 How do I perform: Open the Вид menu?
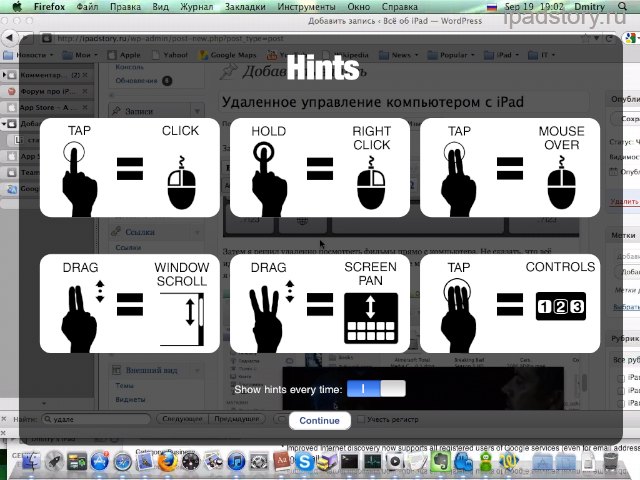[x=160, y=7]
